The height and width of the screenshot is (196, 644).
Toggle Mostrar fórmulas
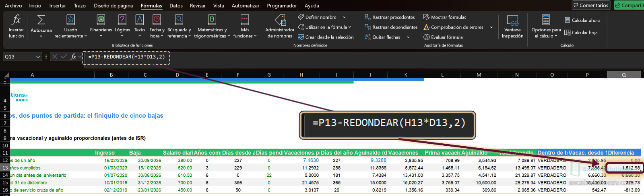pyautogui.click(x=445, y=17)
